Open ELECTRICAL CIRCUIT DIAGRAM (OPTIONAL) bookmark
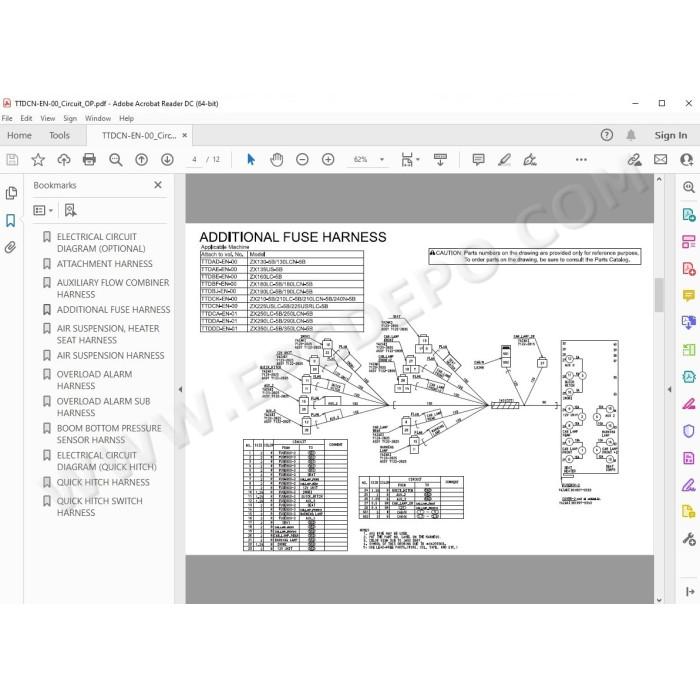 pos(101,242)
